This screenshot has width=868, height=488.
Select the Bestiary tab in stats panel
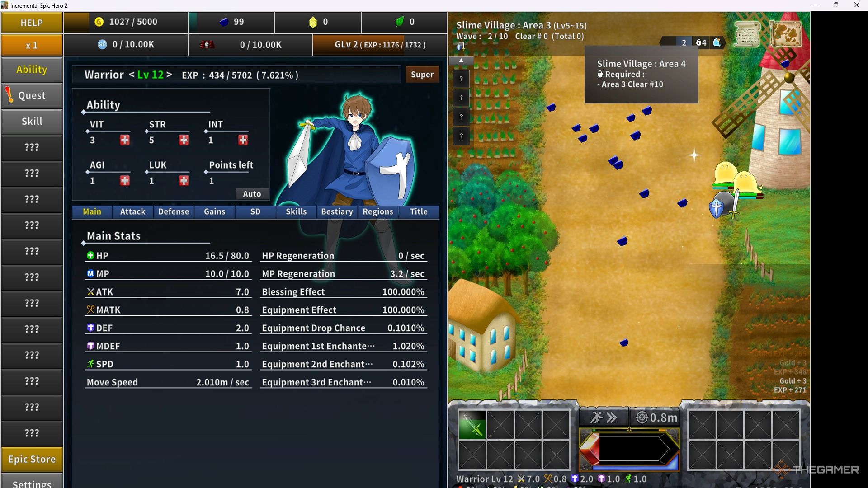[337, 211]
